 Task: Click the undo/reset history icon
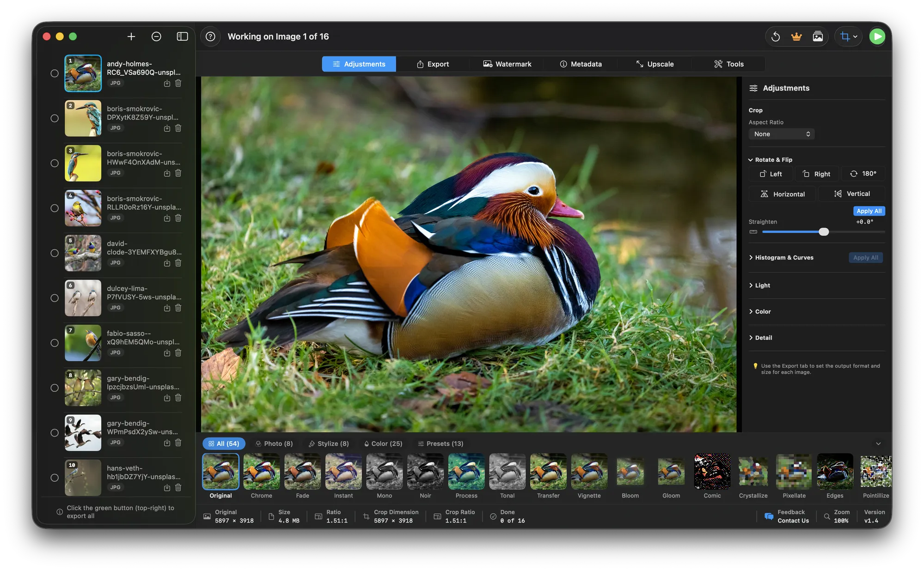pos(776,36)
